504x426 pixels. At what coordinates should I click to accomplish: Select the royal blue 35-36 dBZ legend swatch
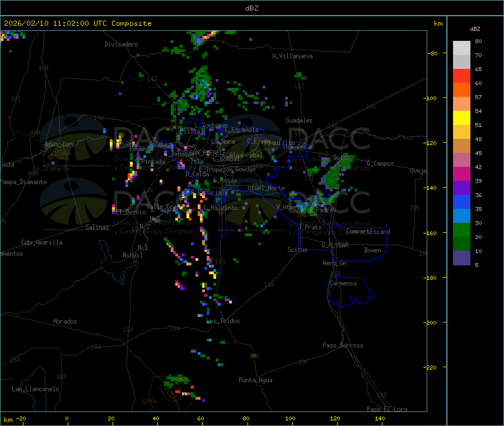tap(461, 202)
